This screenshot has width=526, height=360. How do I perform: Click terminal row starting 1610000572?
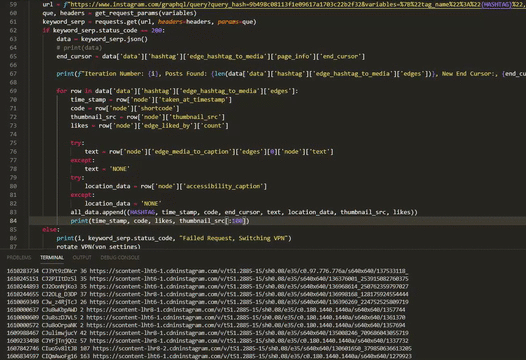tap(206, 325)
